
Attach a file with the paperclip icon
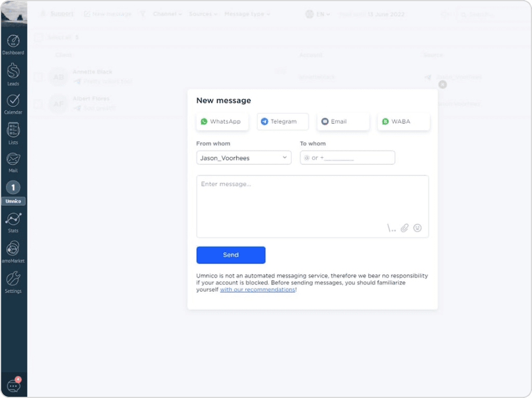point(404,228)
